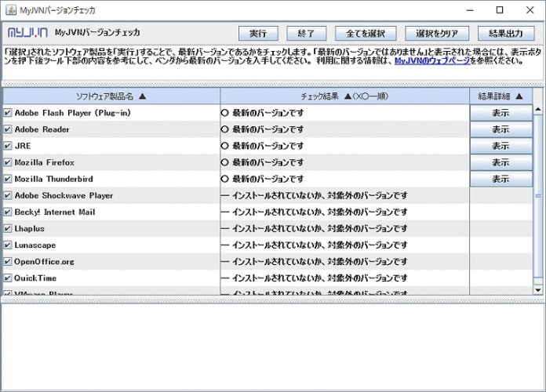Click 表示 button in Mozilla Firefox row
This screenshot has width=546, height=392.
pyautogui.click(x=501, y=162)
